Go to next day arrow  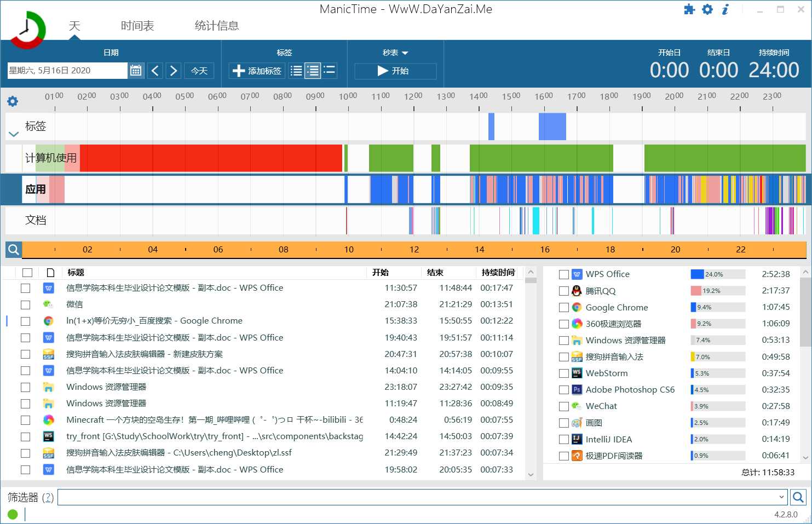[x=174, y=71]
